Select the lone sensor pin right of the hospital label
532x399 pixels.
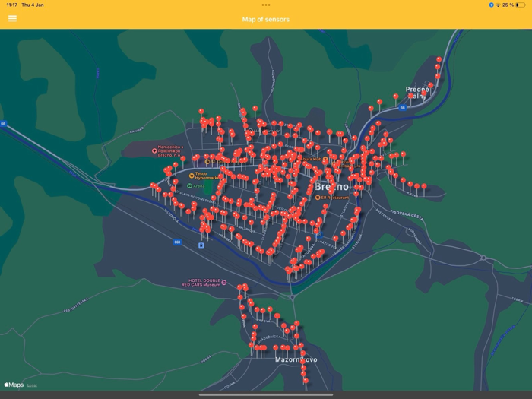point(183,158)
